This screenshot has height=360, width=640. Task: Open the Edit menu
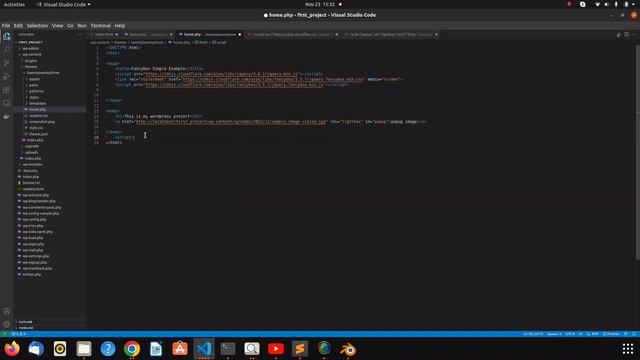[x=18, y=26]
